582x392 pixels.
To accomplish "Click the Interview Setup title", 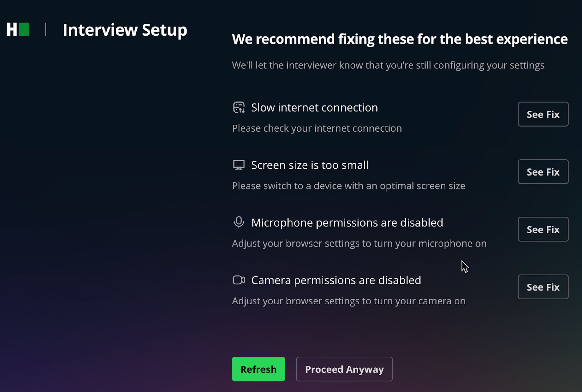I will tap(125, 30).
